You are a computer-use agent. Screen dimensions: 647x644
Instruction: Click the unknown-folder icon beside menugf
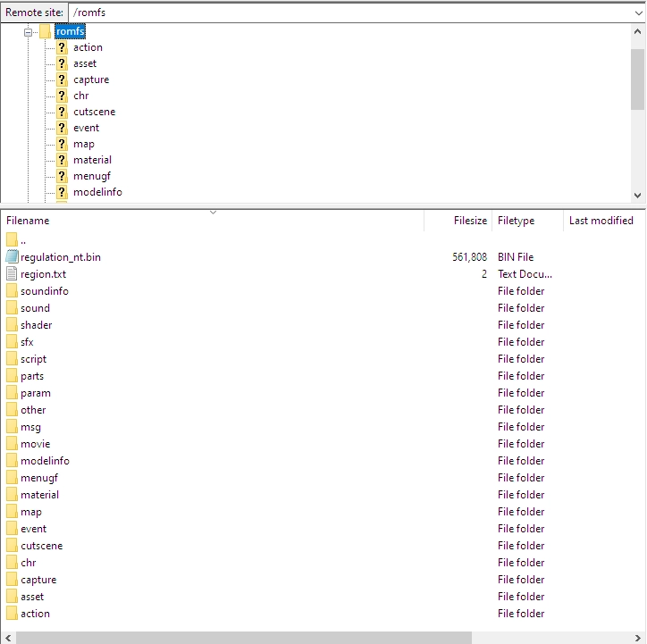click(62, 177)
